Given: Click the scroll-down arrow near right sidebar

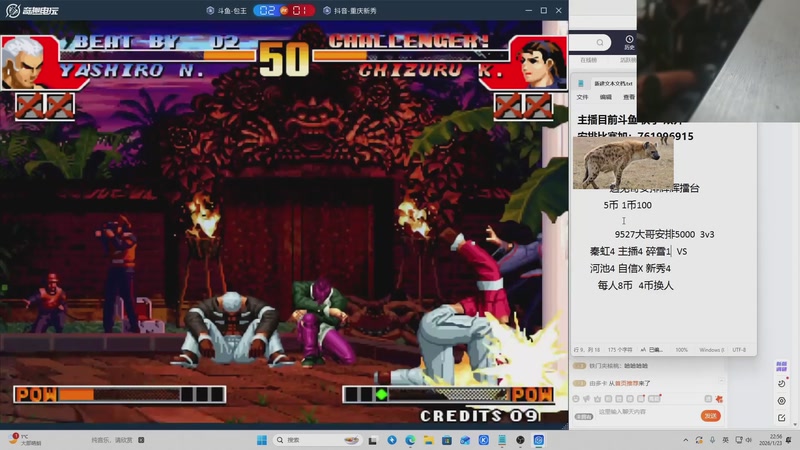Looking at the screenshot, I should coord(795,424).
